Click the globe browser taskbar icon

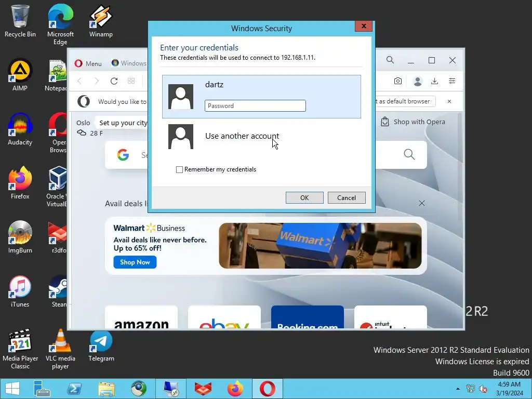pyautogui.click(x=139, y=389)
